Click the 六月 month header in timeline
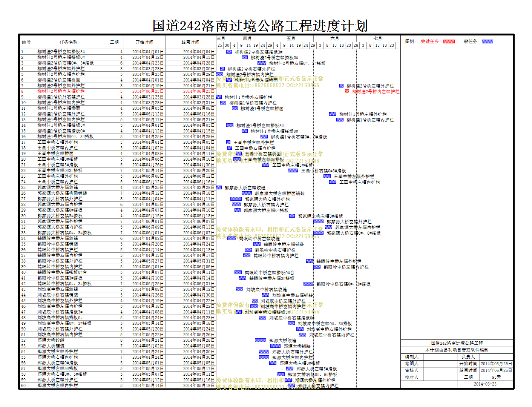Viewport: 532px width, 407px height. [334, 38]
